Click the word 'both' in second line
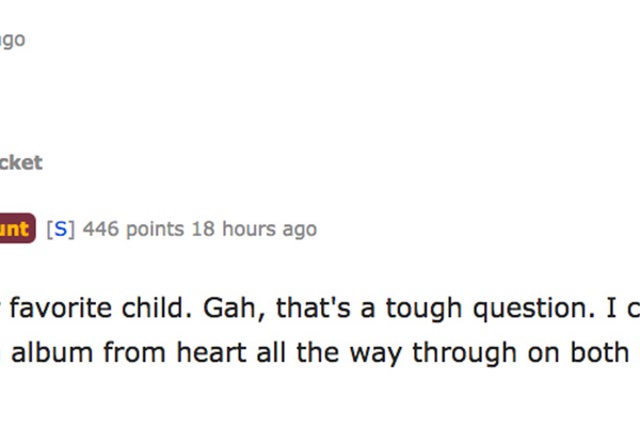This screenshot has width=640, height=427. [x=599, y=352]
